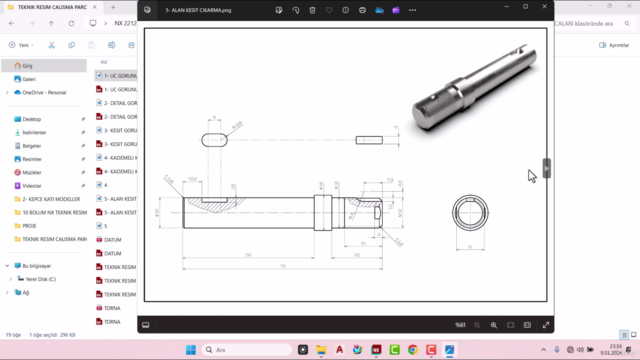Rotate the image in Photos viewer
The height and width of the screenshot is (360, 640).
coord(296,10)
